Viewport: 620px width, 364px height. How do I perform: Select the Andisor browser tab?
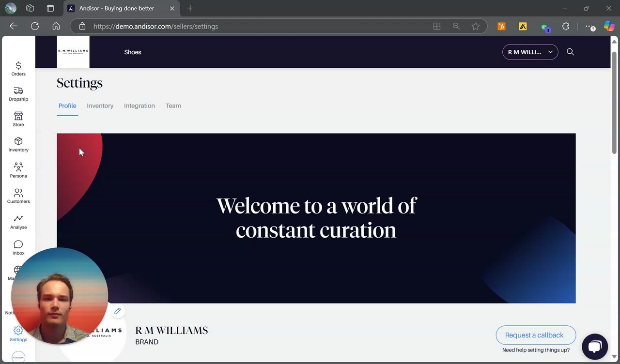tap(121, 8)
